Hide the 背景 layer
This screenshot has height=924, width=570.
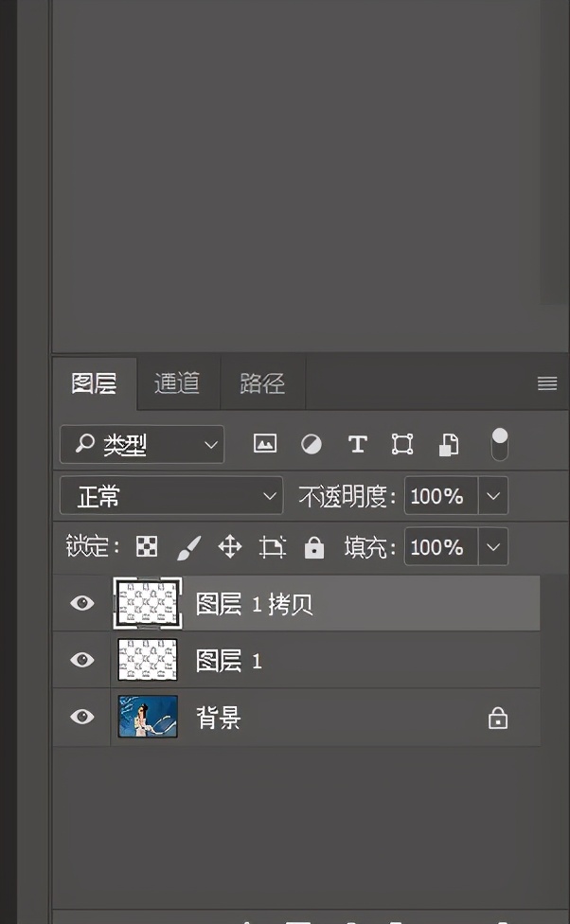coord(82,717)
